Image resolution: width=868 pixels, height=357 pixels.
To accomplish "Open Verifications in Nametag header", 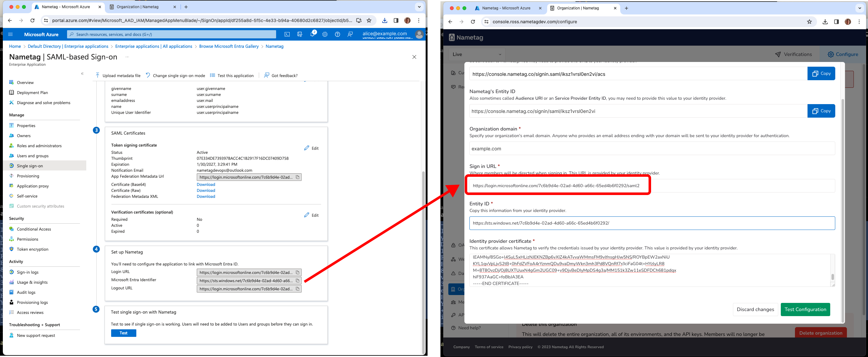I will [793, 54].
